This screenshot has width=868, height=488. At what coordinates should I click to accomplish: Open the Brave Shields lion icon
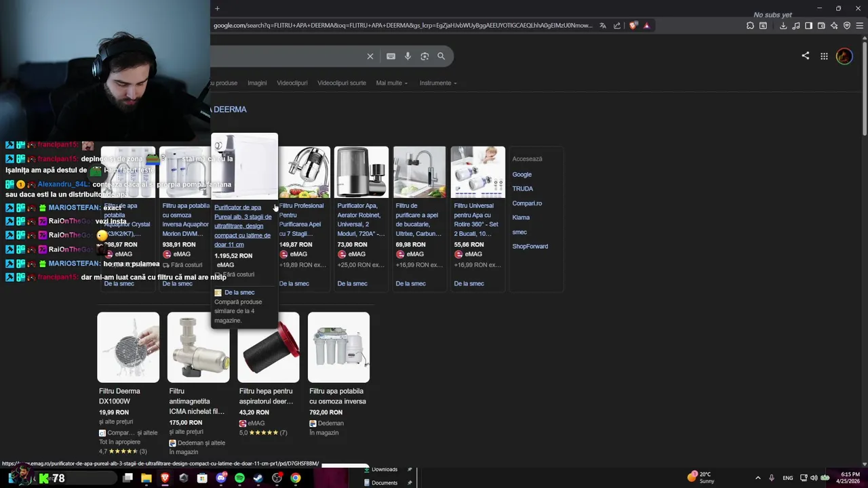click(x=633, y=26)
